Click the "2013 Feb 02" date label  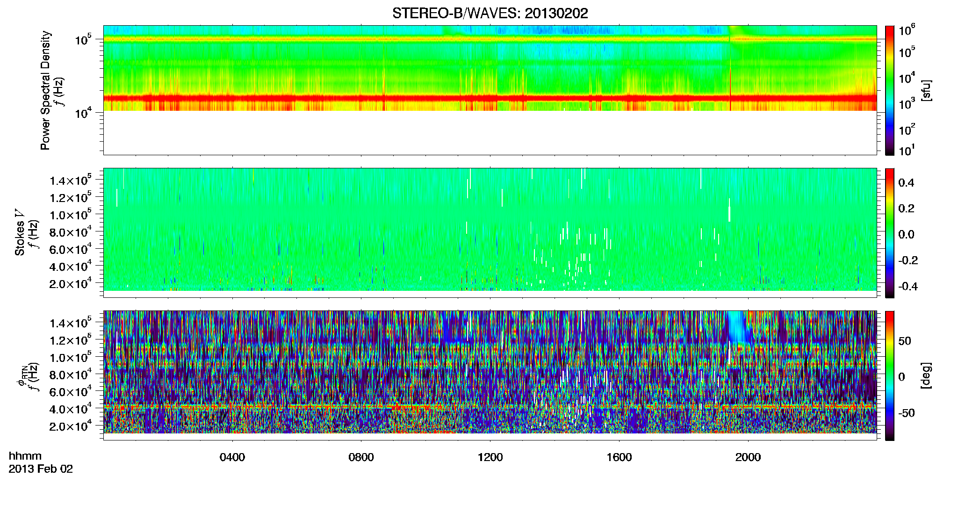tap(41, 469)
